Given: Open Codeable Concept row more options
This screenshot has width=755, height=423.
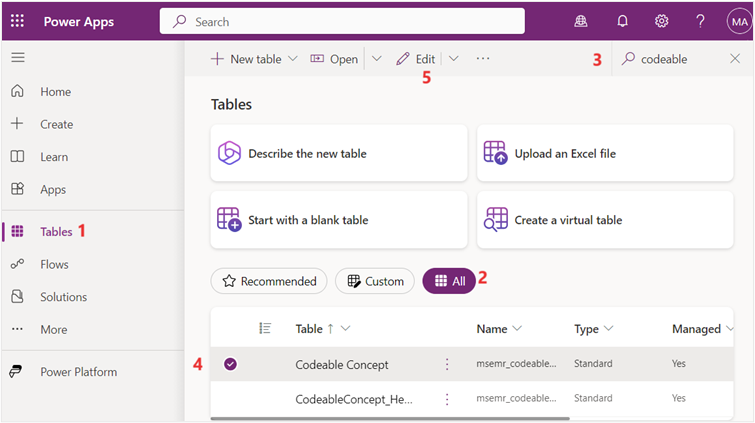Looking at the screenshot, I should [x=447, y=364].
